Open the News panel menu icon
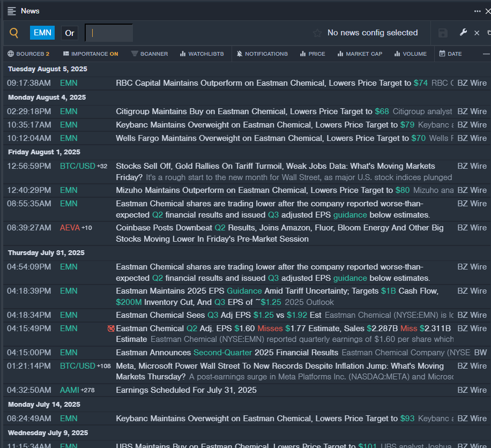Screen dimensions: 491x448 click(x=12, y=11)
